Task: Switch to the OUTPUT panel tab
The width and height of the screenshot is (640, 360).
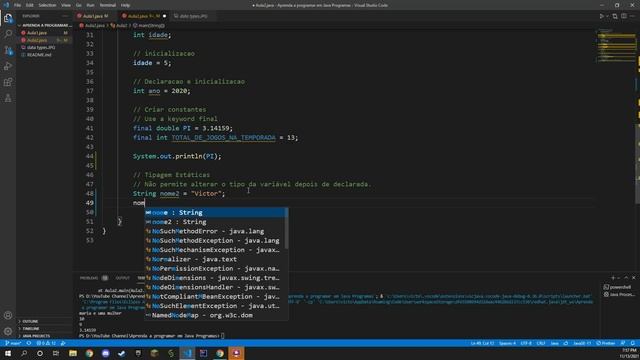Action: [122, 278]
